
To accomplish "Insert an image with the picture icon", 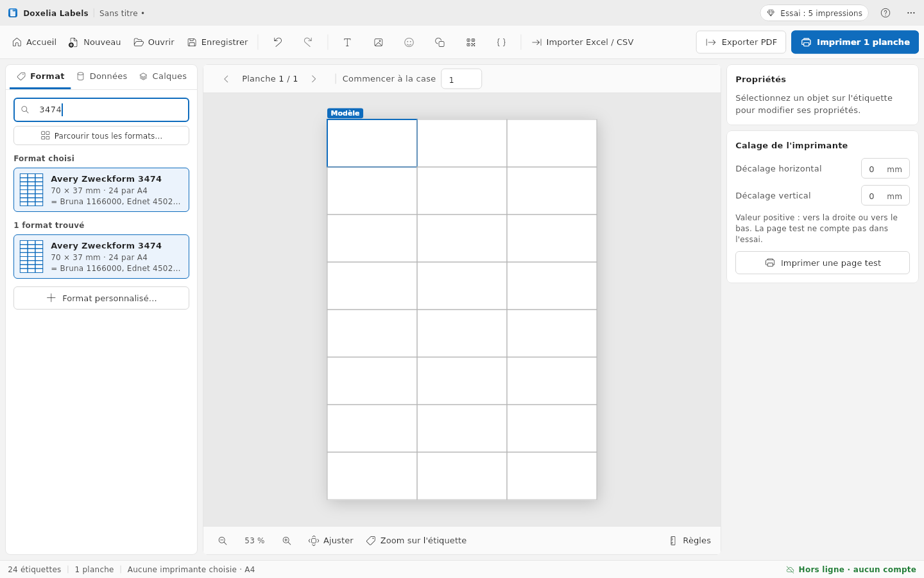I will 379,42.
